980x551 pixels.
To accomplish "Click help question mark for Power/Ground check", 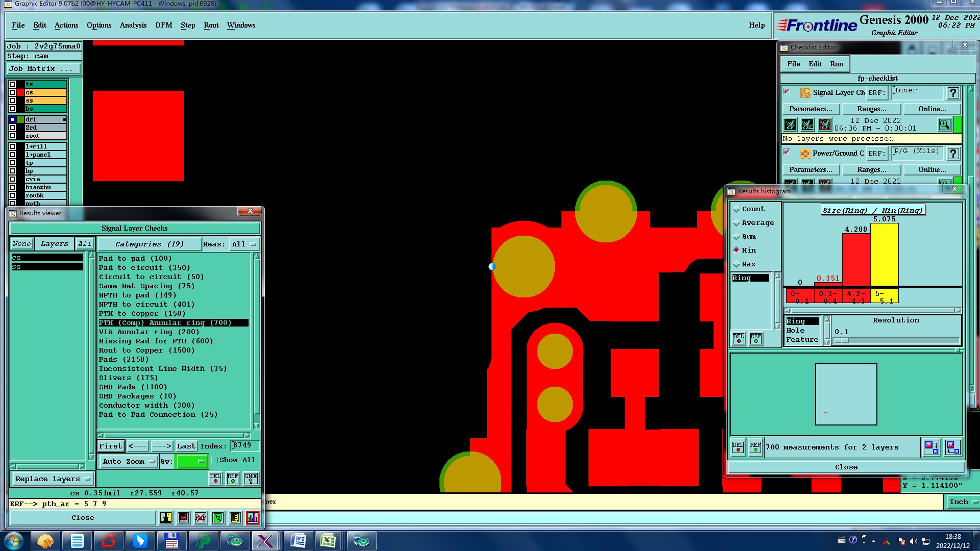I will click(x=953, y=154).
